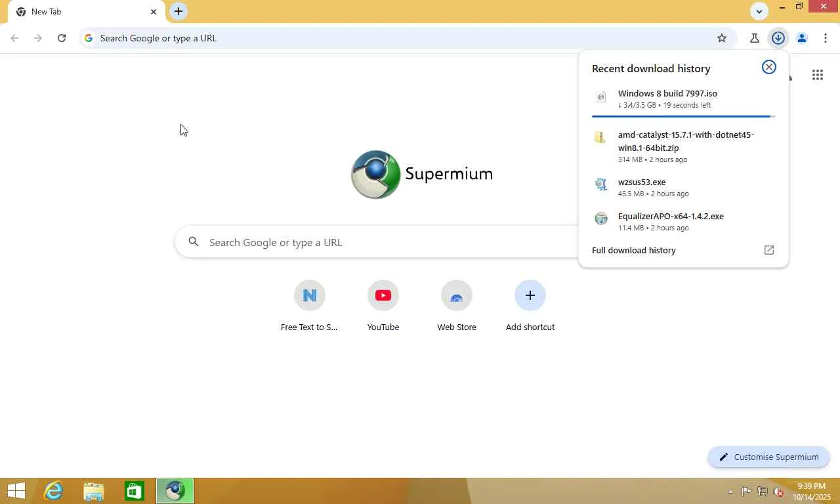Click the Supermium taskbar icon
This screenshot has height=504, width=840.
click(175, 491)
